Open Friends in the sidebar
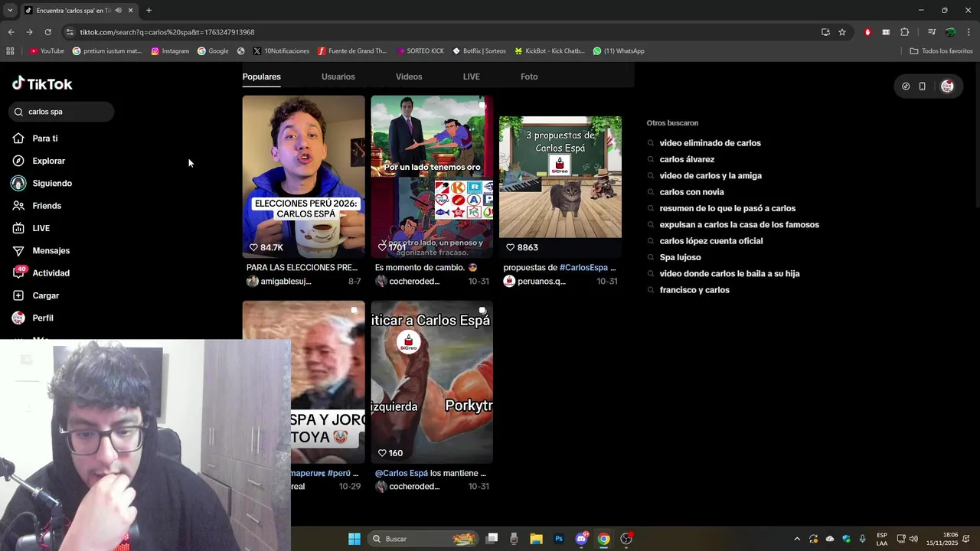The width and height of the screenshot is (980, 551). (37, 206)
